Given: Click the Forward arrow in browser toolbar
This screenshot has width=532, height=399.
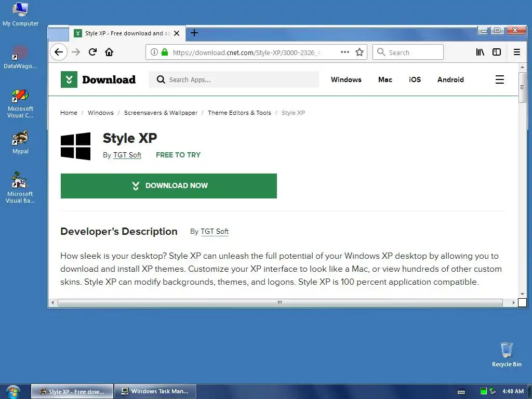Looking at the screenshot, I should (76, 52).
